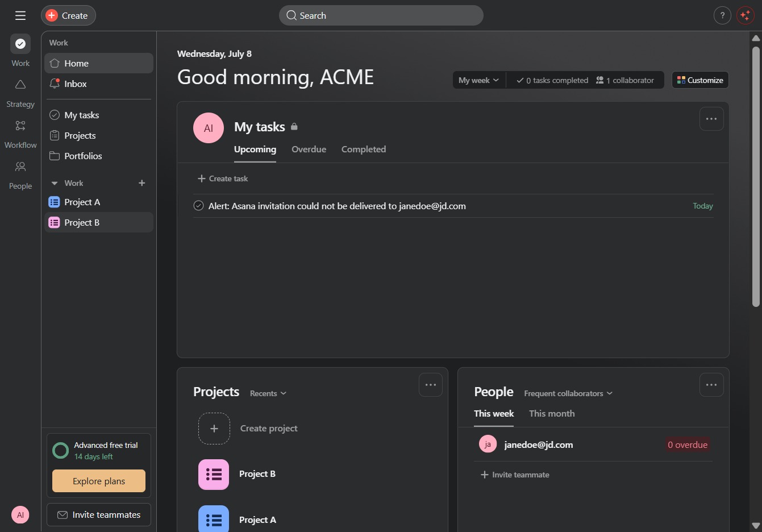Open Projects in sidebar
Screen dimensions: 762x532
point(99,135)
